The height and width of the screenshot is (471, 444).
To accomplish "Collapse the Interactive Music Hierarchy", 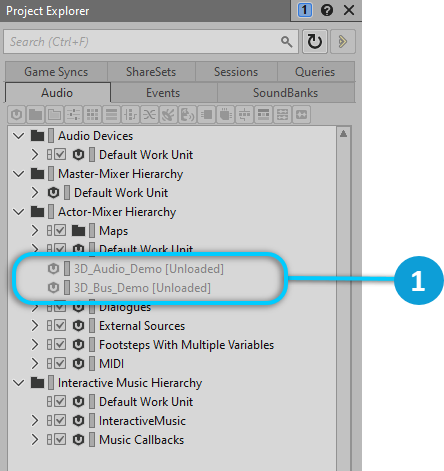I will [x=18, y=383].
